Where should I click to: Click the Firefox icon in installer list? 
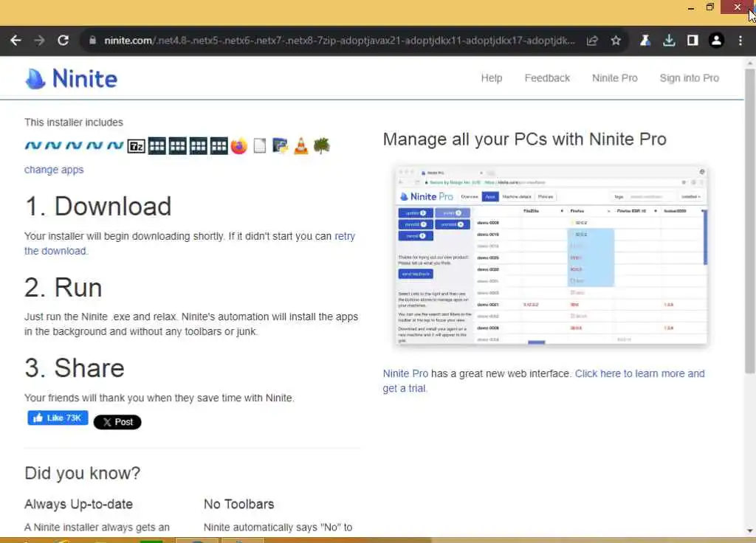click(x=239, y=146)
